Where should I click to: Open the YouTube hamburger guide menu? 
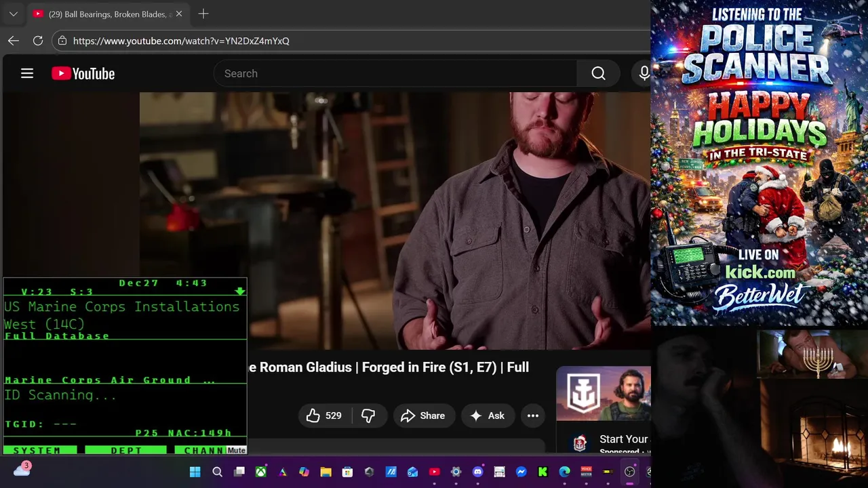coord(27,73)
